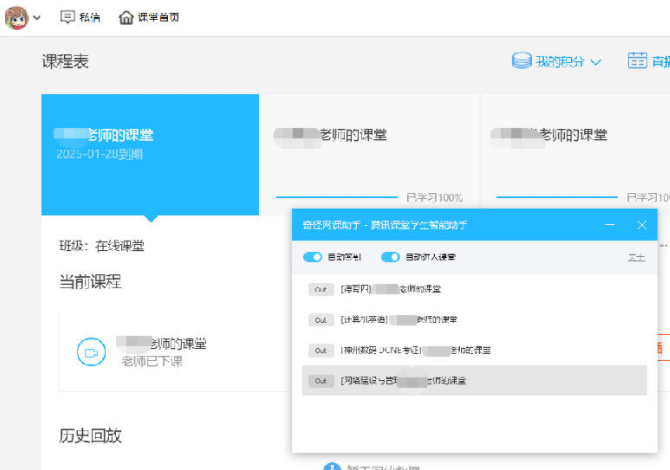This screenshot has height=470, width=670.
Task: Close the 奇怪网课助手 popup window
Action: click(x=642, y=225)
